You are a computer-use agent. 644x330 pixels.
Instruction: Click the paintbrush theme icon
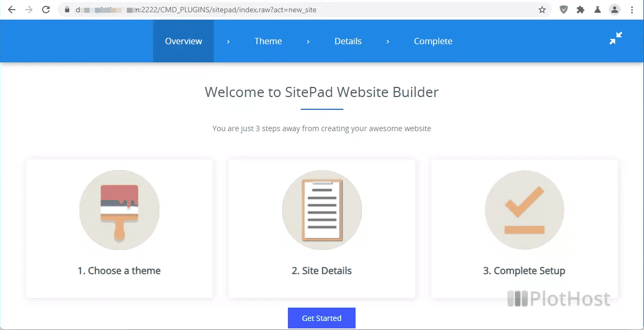coord(119,211)
